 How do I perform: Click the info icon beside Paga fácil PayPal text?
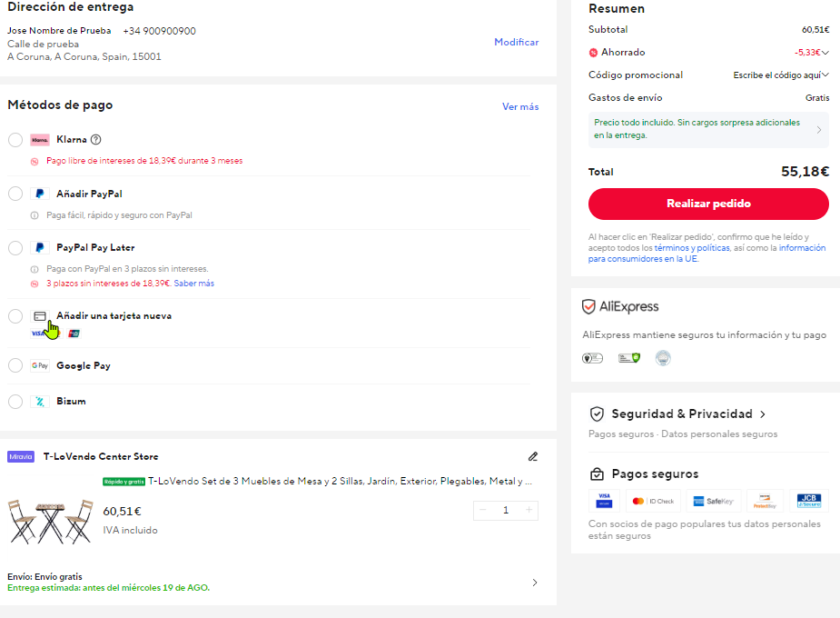click(x=35, y=215)
